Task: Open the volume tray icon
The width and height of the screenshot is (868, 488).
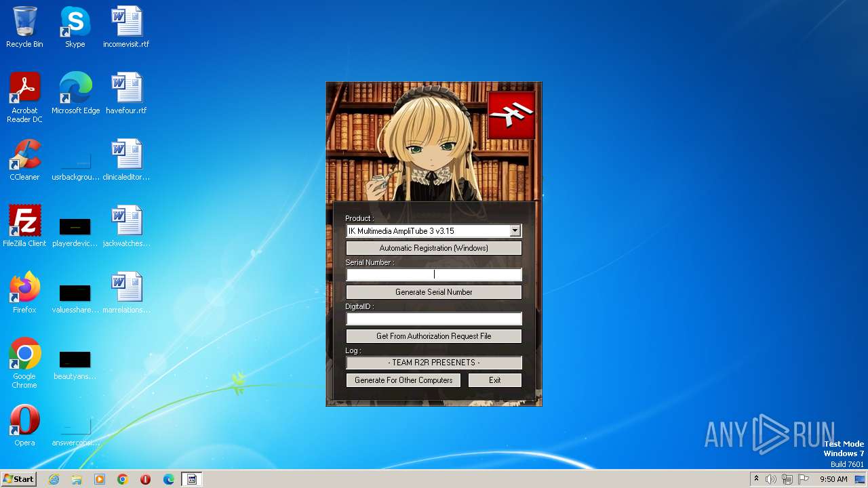Action: click(x=771, y=479)
